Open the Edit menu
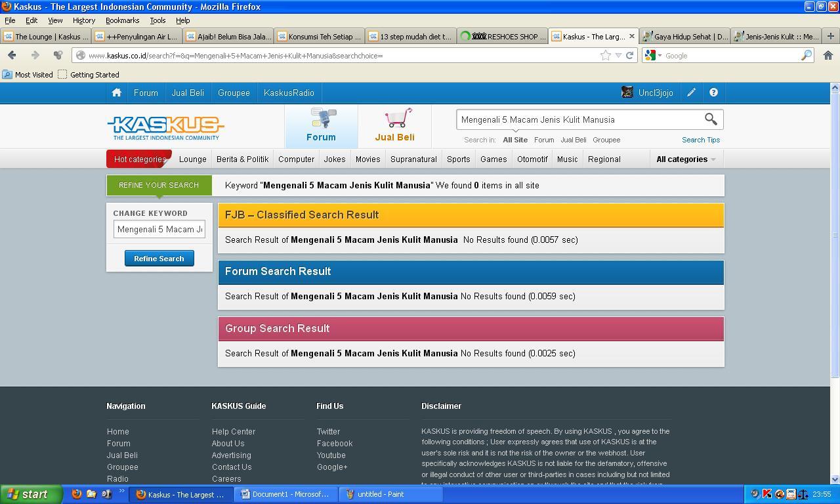Screen dimensions: 840x504 [x=31, y=20]
